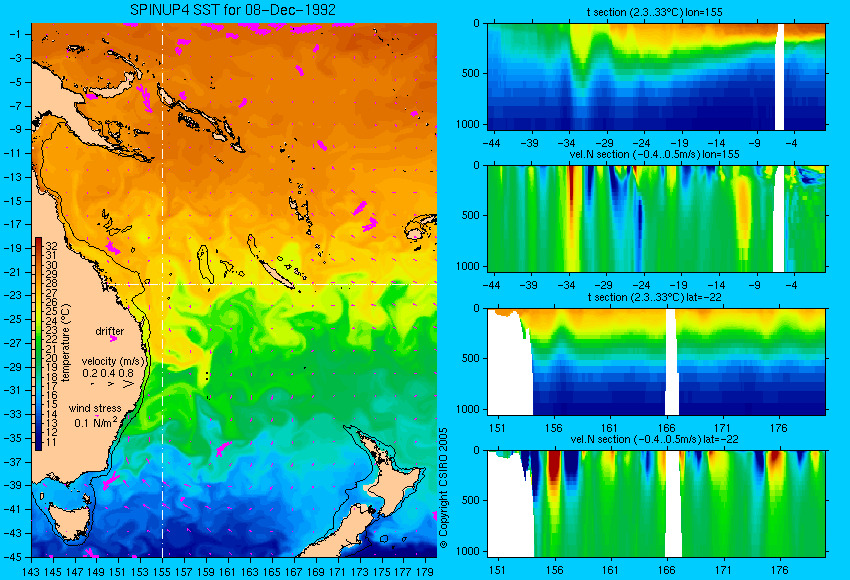The image size is (850, 580).
Task: Pick the dark red top of temperature colorbar
Action: [38, 242]
